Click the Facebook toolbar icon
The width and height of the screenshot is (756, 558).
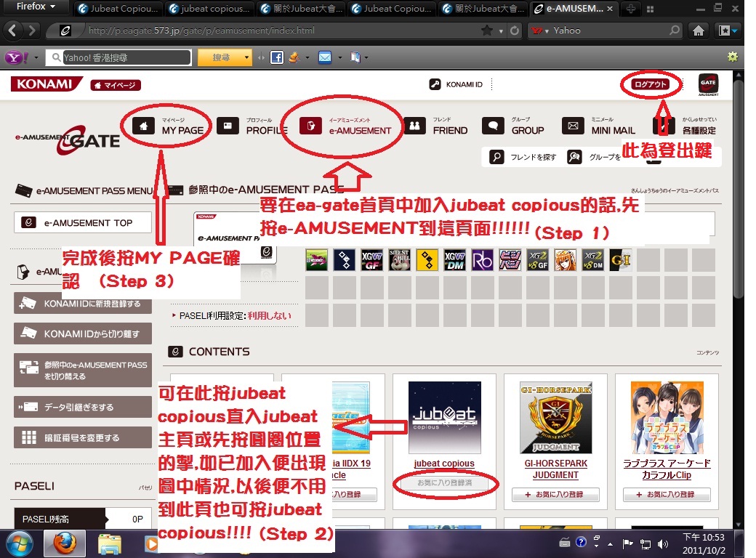[277, 58]
